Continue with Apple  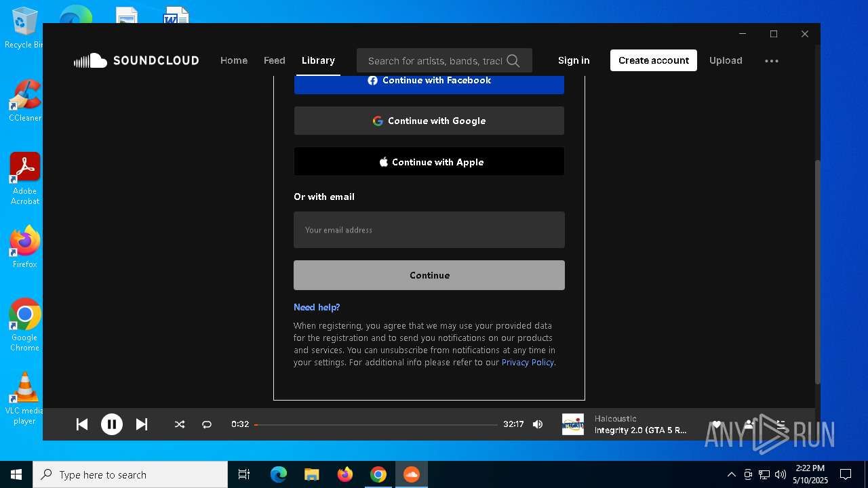429,162
